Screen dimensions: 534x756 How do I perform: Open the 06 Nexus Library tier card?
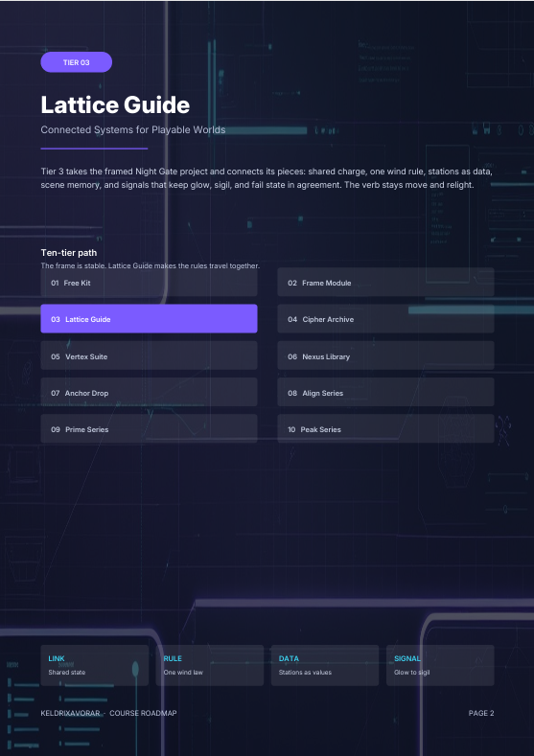(385, 355)
